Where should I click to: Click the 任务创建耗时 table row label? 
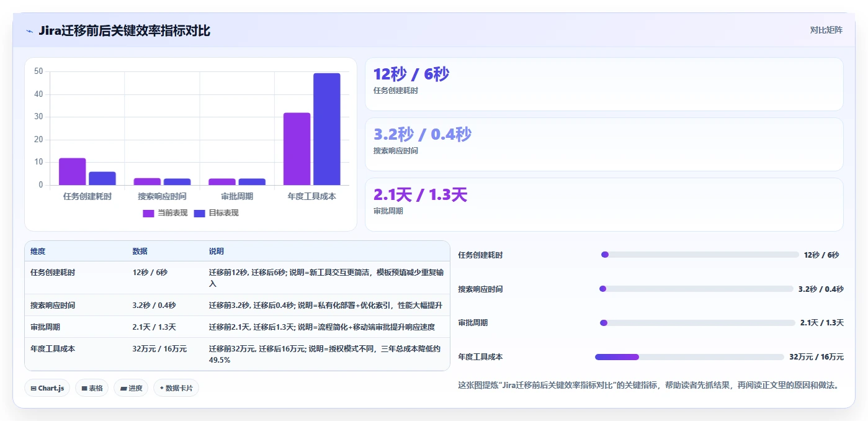(x=53, y=273)
